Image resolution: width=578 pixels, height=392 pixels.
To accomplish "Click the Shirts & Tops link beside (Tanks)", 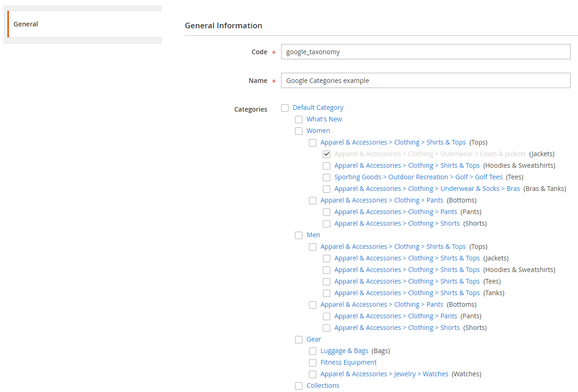I will pos(407,293).
